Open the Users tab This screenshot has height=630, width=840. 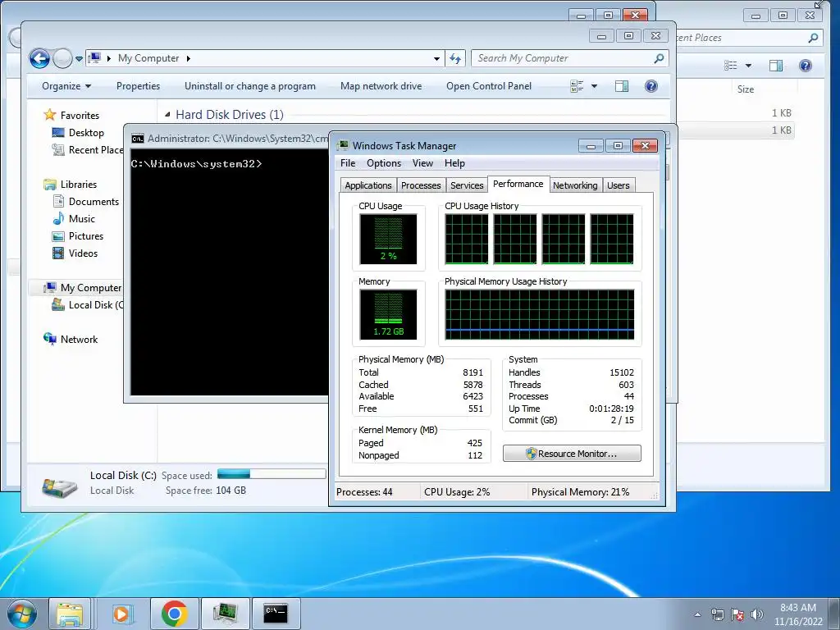coord(619,185)
